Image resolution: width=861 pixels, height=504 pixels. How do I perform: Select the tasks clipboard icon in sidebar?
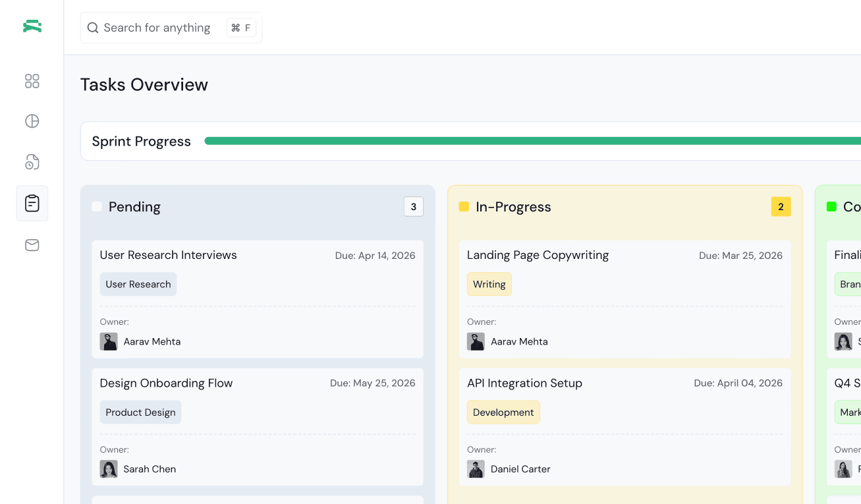tap(32, 204)
